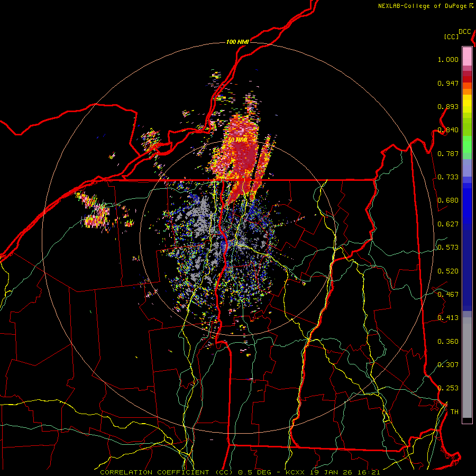Click the 100 NMI range ring label
476x476 pixels.
click(x=237, y=42)
